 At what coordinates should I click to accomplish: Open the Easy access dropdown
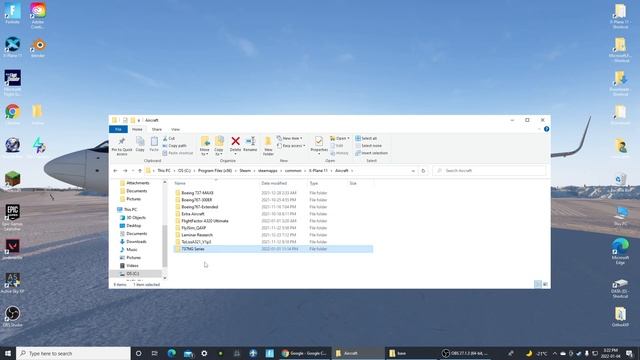[291, 146]
